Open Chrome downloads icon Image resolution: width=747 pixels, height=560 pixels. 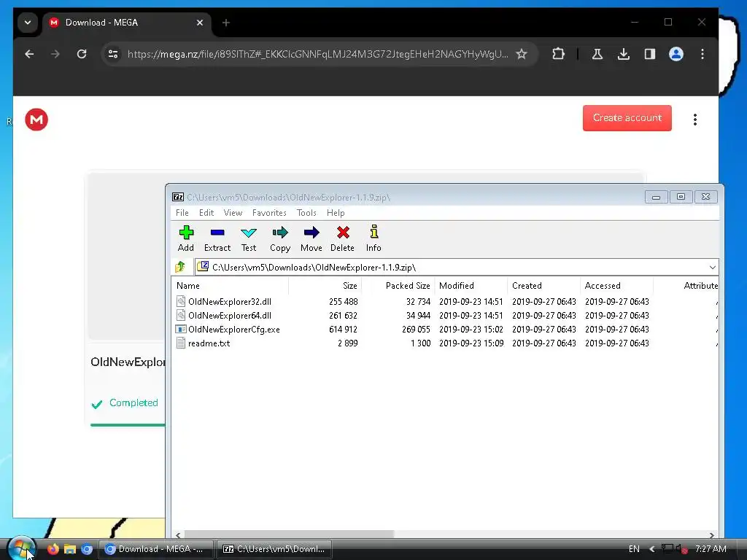[624, 54]
